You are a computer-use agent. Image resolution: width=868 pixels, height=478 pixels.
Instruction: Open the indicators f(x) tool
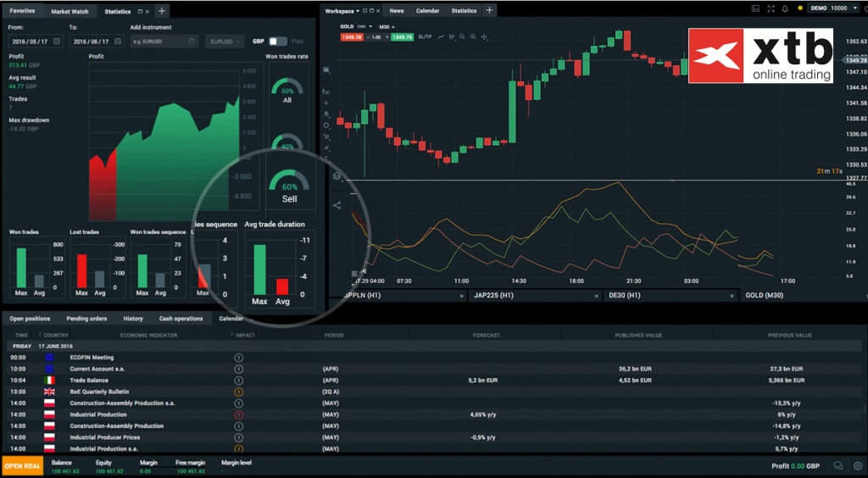[x=326, y=92]
